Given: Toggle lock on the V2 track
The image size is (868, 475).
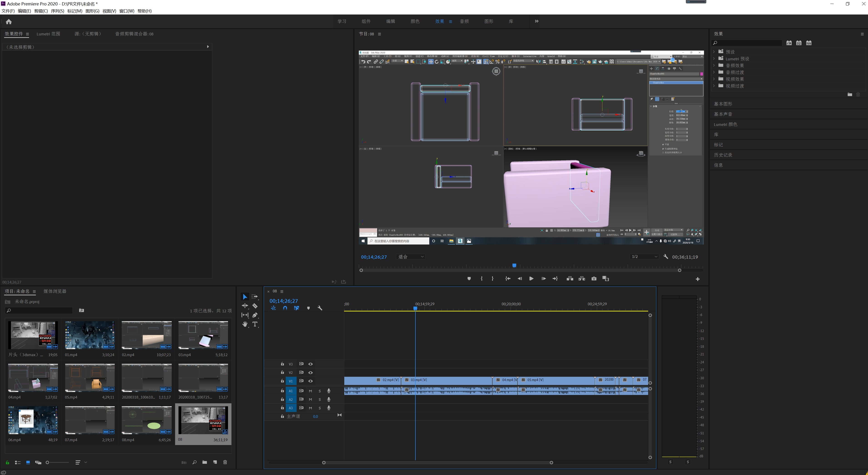Looking at the screenshot, I should tap(282, 372).
